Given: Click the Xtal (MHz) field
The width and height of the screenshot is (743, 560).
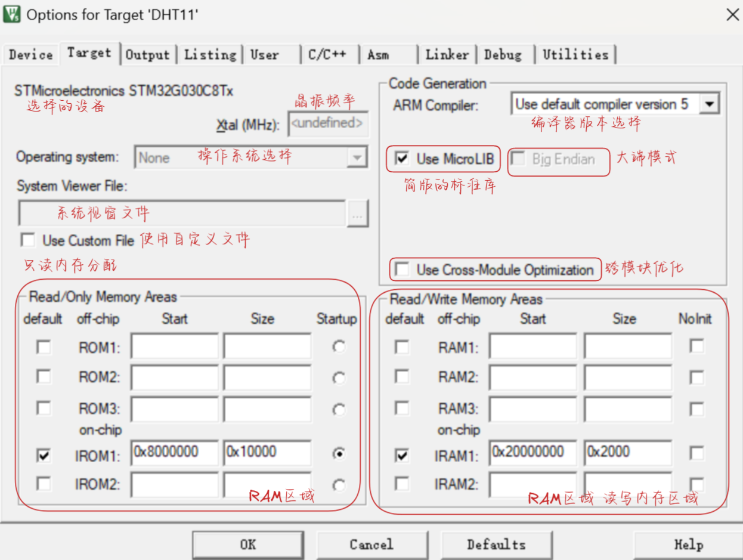Looking at the screenshot, I should tap(327, 124).
